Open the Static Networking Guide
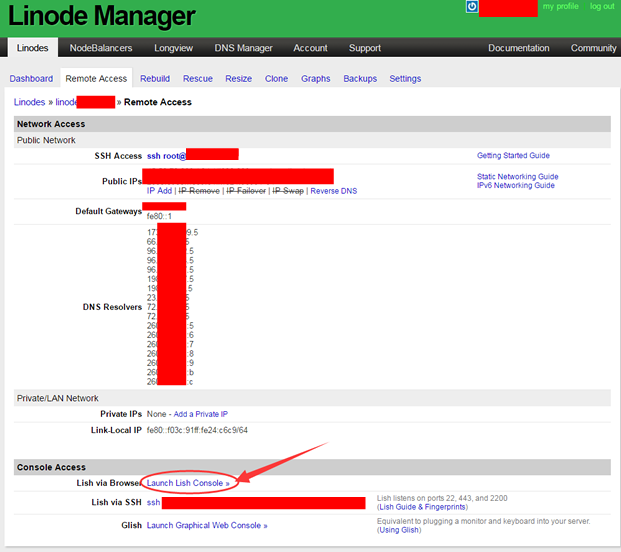621x552 pixels. pyautogui.click(x=518, y=176)
